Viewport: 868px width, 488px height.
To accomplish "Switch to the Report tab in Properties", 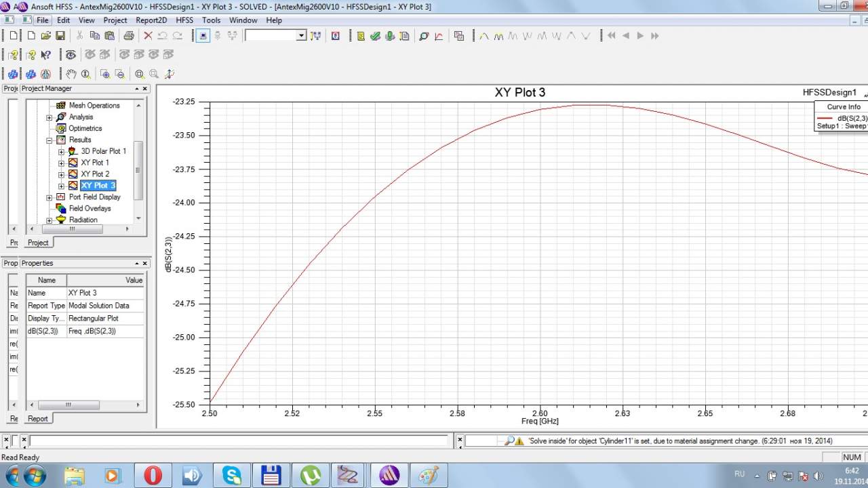I will pos(37,419).
